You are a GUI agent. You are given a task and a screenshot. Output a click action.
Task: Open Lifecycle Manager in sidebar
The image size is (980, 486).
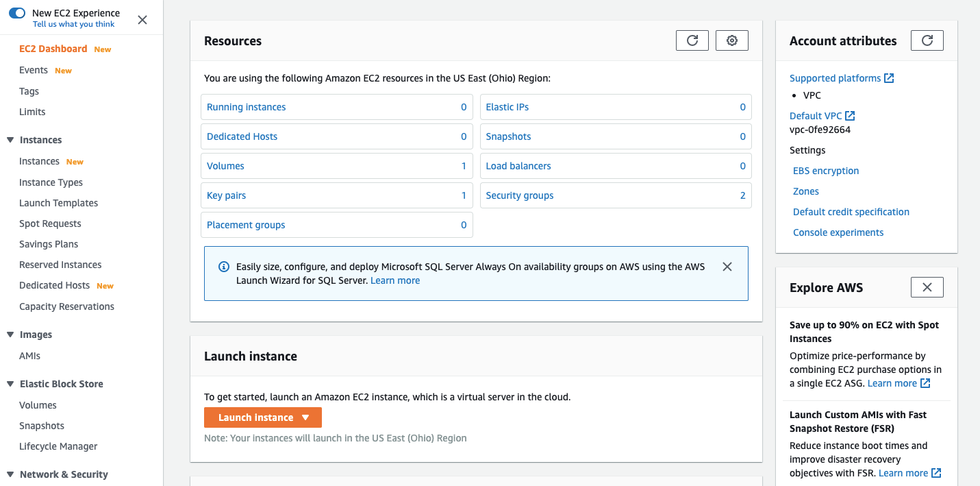pyautogui.click(x=58, y=446)
